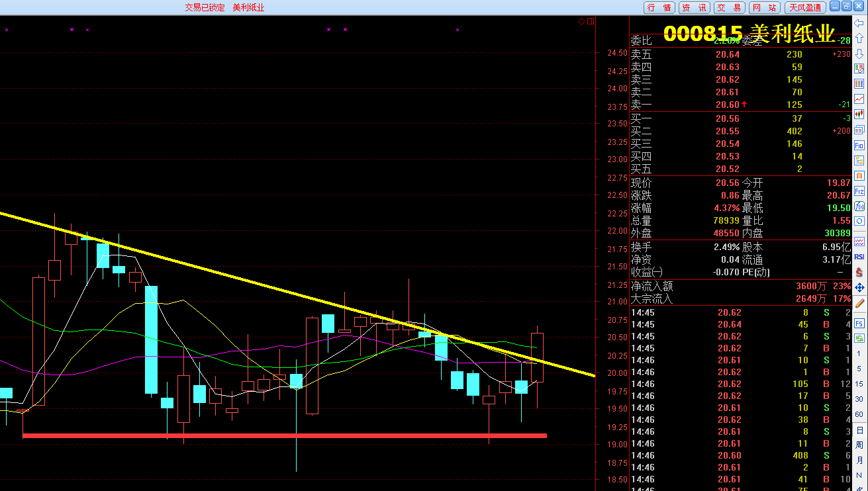Open the orange tree structure icon
Screen dimensions: 868x491
tap(859, 160)
